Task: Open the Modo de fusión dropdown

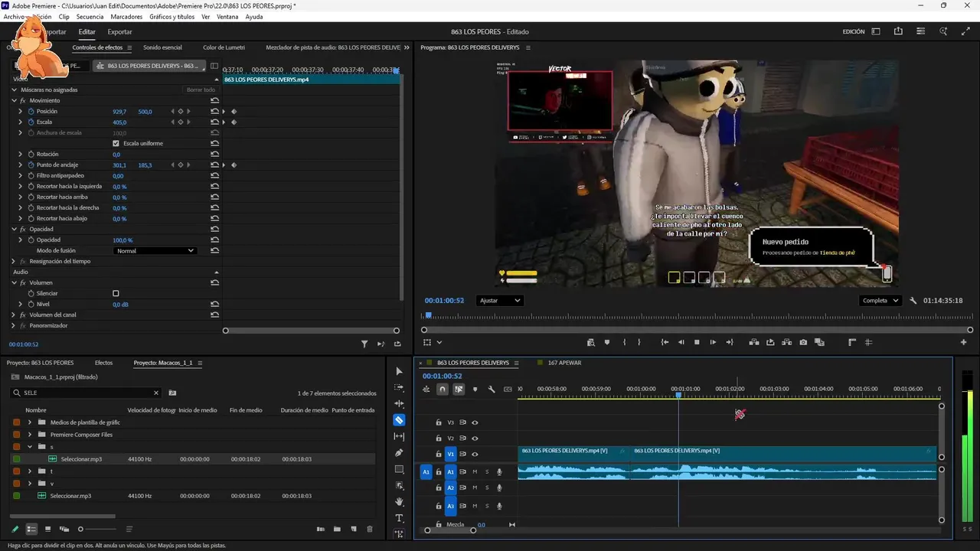Action: [155, 251]
